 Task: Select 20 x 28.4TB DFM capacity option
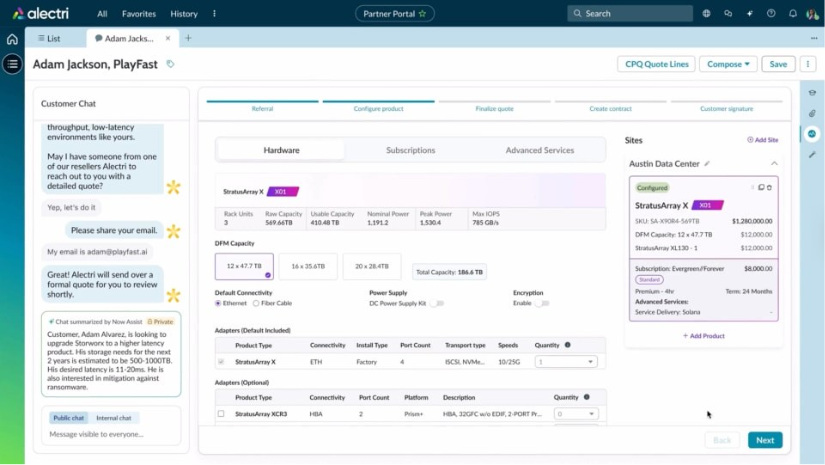[x=372, y=266]
